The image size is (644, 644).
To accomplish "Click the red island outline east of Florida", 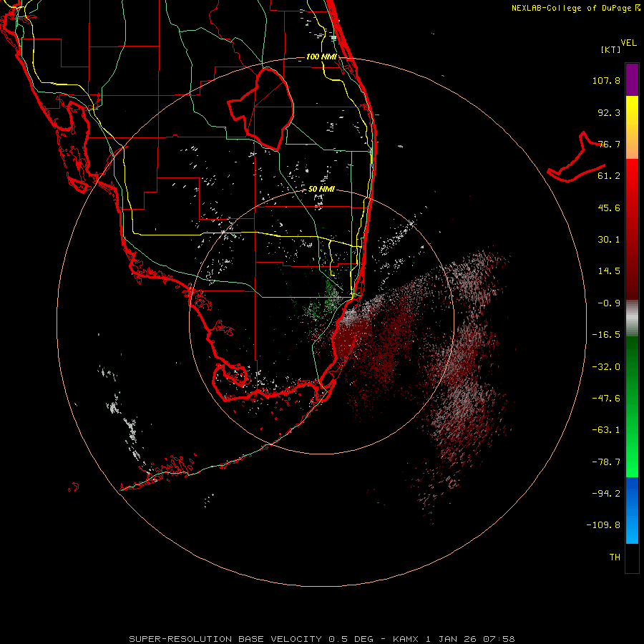I will pos(576,157).
